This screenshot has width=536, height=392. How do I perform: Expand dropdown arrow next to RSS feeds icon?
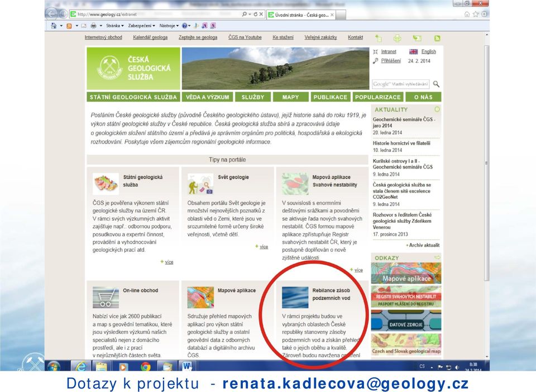(76, 26)
